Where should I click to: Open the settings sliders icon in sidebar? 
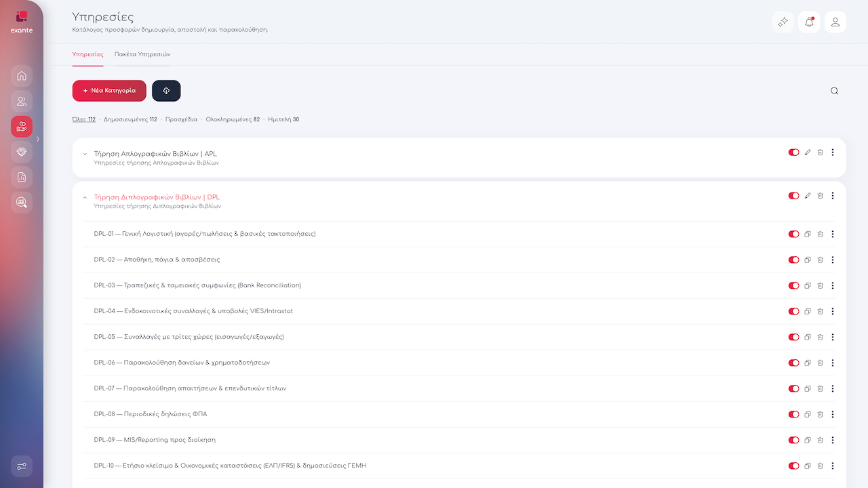22,466
